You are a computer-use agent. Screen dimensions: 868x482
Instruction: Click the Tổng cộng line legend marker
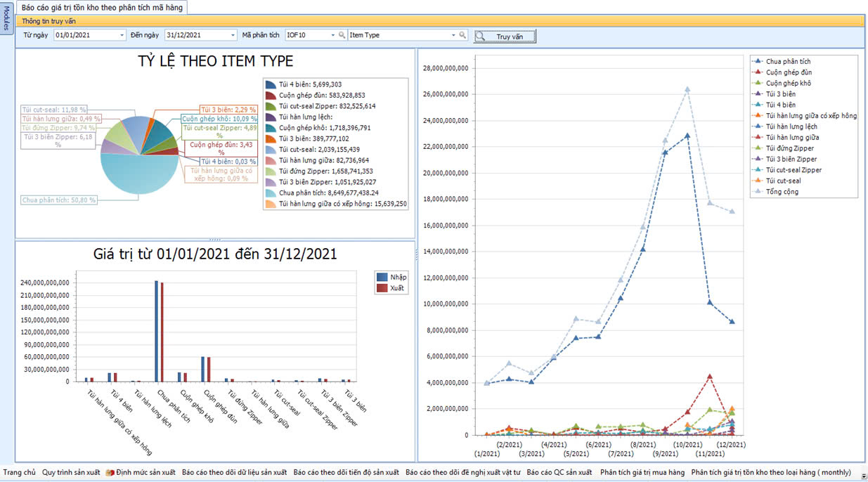(758, 192)
